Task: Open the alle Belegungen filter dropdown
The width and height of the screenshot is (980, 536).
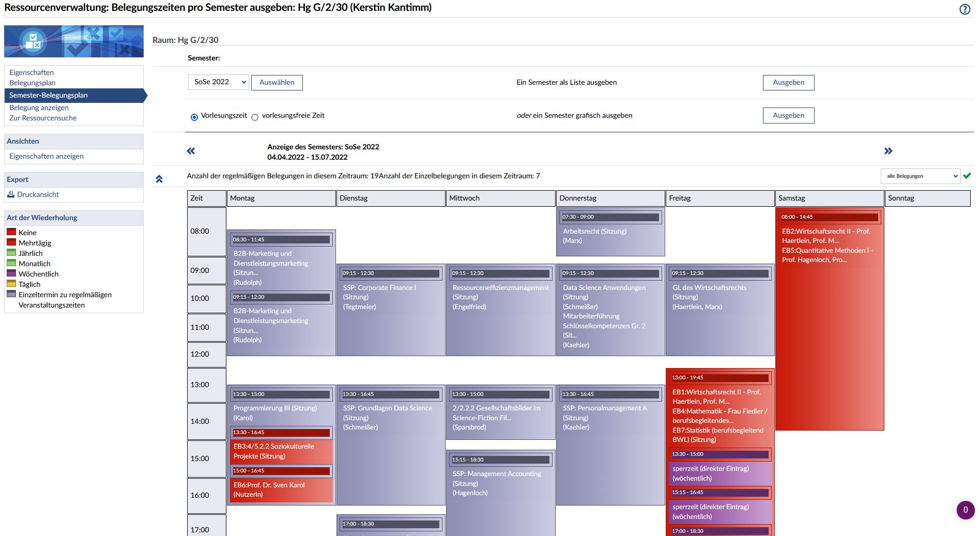Action: 920,176
